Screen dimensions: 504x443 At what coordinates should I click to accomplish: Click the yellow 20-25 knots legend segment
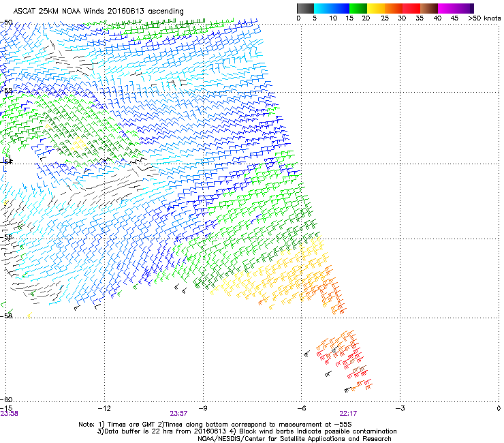(x=376, y=8)
